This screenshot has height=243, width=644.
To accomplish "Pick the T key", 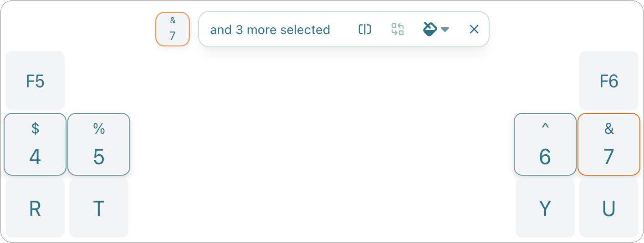I will point(99,208).
